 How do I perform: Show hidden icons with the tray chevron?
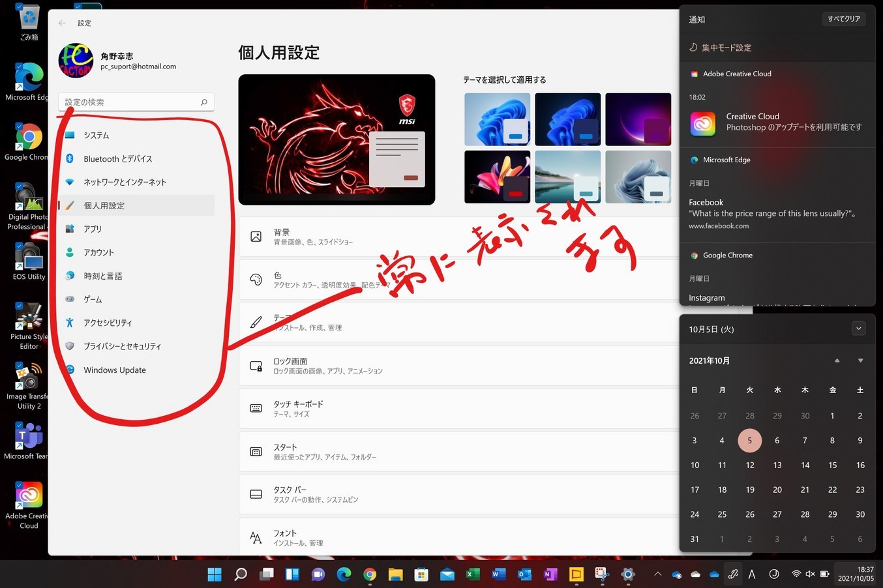pos(657,574)
